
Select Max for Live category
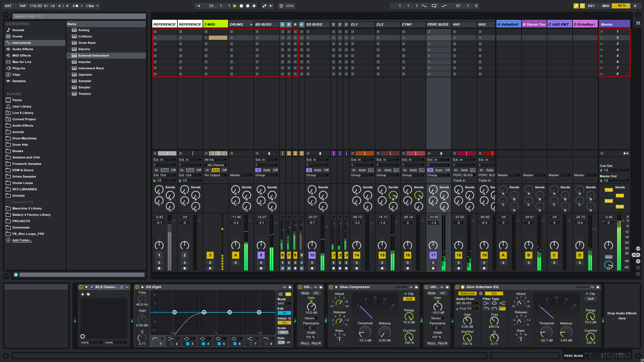click(x=22, y=62)
